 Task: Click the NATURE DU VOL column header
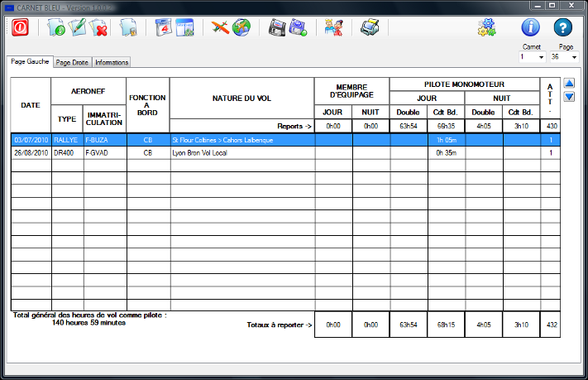point(241,99)
